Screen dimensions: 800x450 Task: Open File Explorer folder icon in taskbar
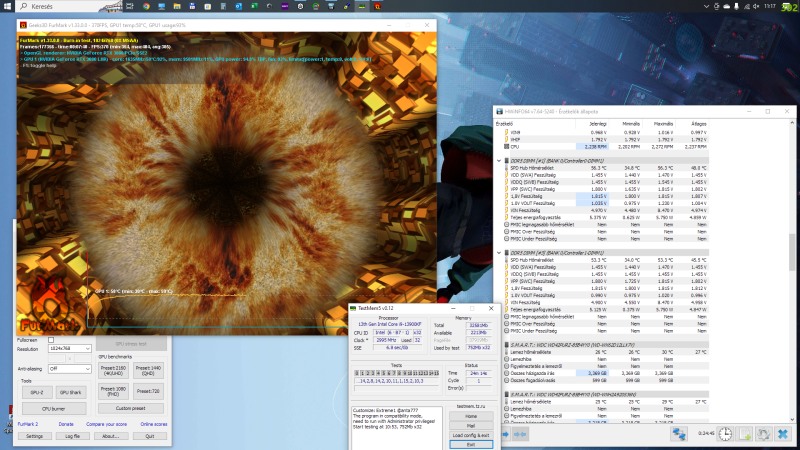pos(177,6)
